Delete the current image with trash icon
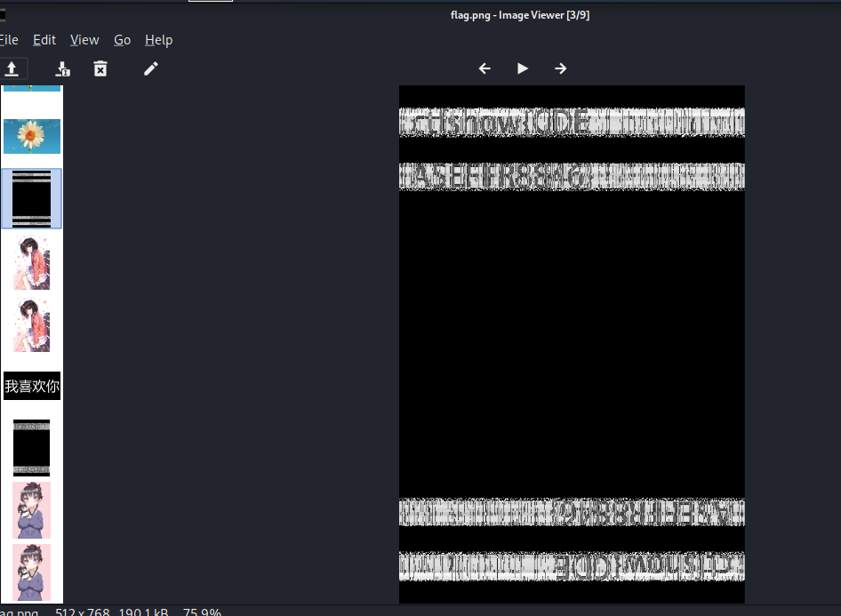This screenshot has height=616, width=841. click(100, 68)
